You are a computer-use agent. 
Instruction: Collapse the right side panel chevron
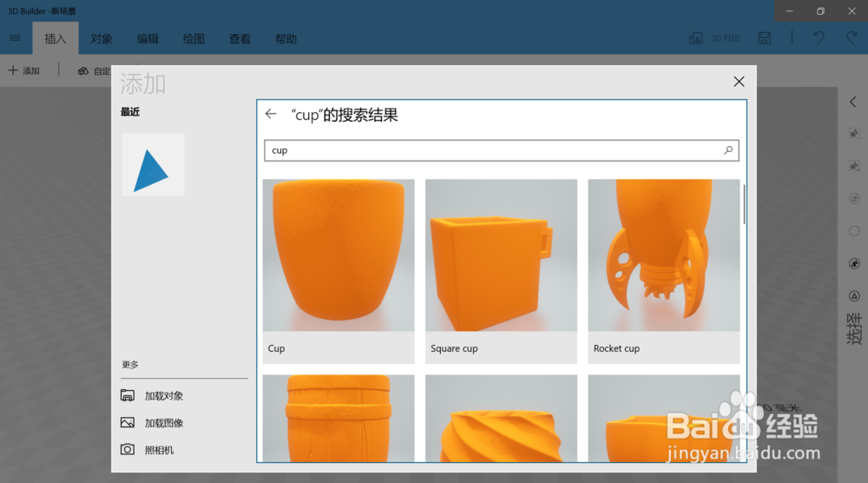point(853,102)
